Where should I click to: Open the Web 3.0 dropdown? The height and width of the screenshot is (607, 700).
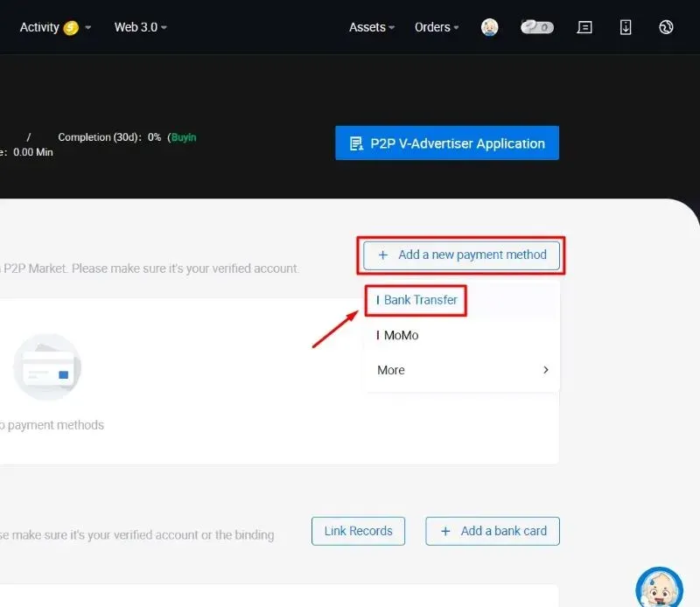(x=140, y=27)
